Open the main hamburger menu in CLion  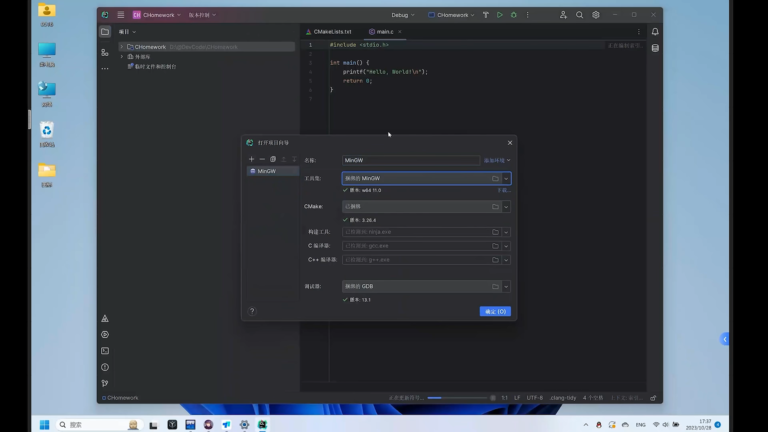coord(120,15)
